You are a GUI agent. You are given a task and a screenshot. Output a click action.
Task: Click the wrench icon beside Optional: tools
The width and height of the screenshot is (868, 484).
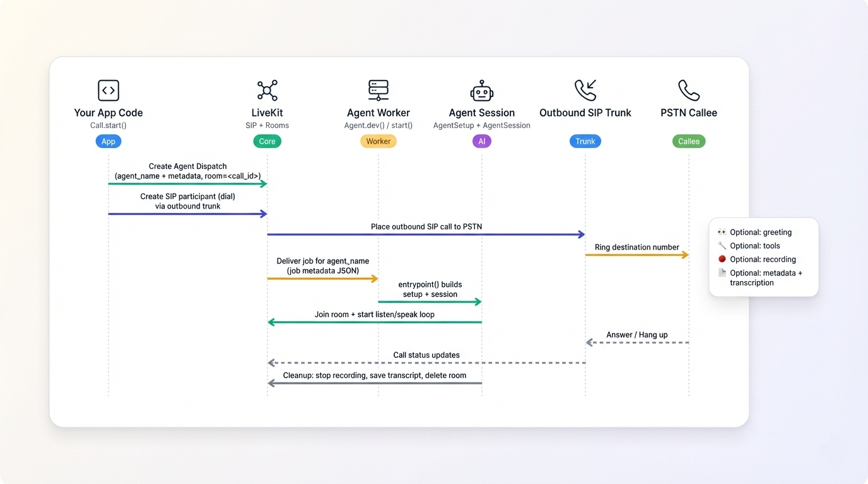pyautogui.click(x=722, y=246)
